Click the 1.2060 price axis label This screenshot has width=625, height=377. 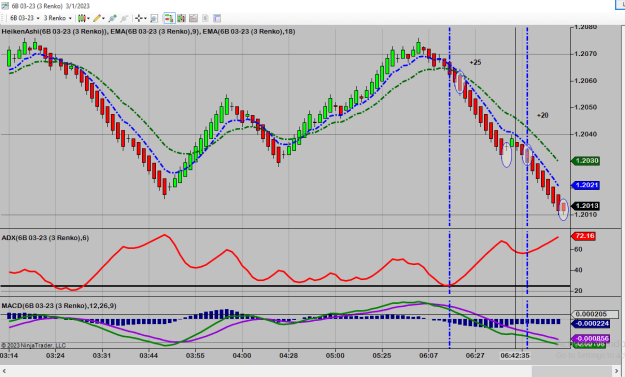[x=586, y=81]
